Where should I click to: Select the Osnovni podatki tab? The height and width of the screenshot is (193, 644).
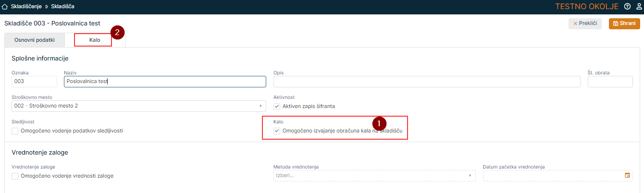coord(35,40)
